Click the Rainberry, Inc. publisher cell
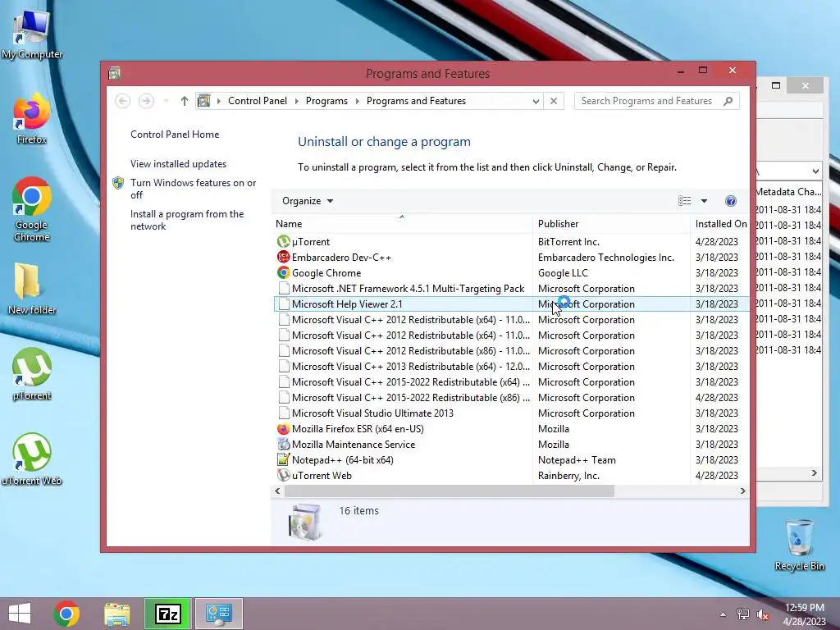 point(568,475)
